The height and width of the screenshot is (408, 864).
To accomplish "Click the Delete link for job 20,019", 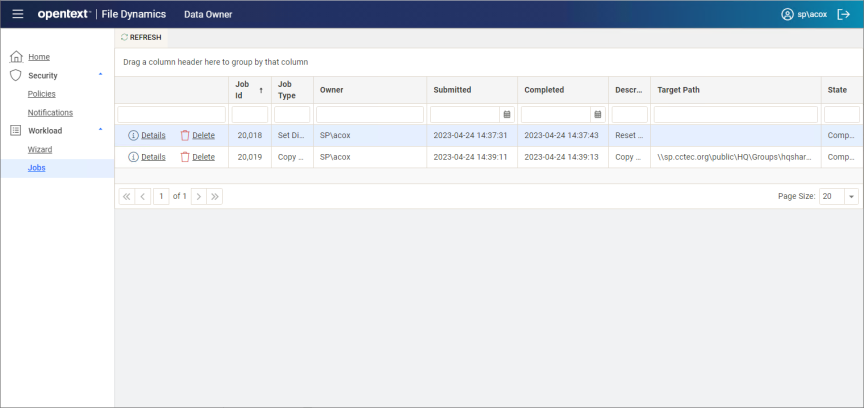I will [203, 157].
